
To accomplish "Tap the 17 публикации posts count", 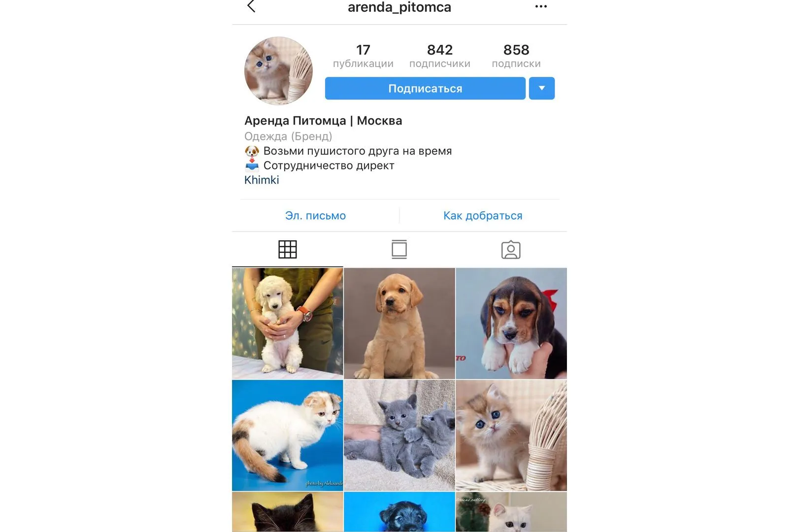I will tap(363, 56).
